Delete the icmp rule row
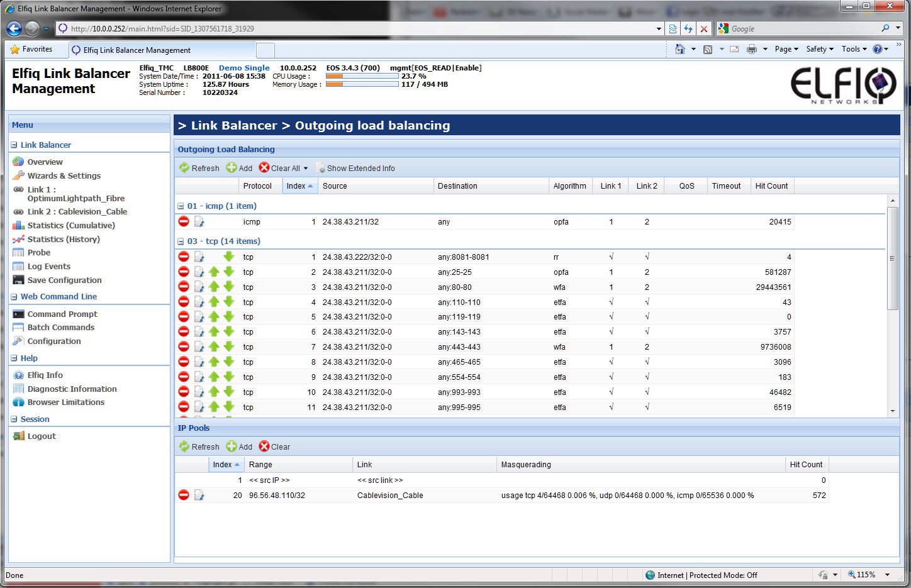 [x=184, y=221]
